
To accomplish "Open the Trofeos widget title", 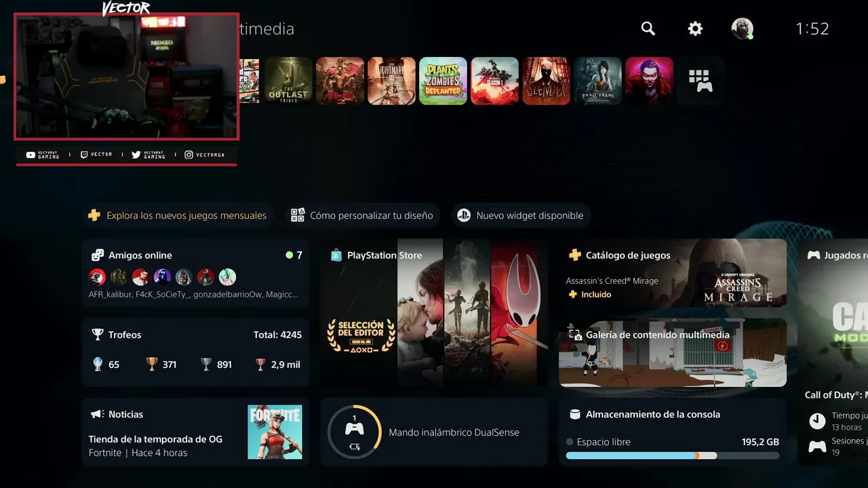I will click(125, 335).
